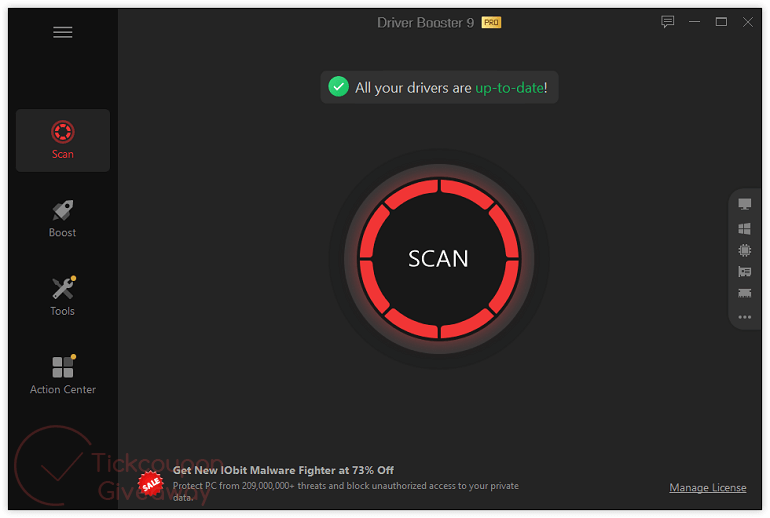Maximize the Driver Booster window
The image size is (770, 518).
(x=721, y=22)
